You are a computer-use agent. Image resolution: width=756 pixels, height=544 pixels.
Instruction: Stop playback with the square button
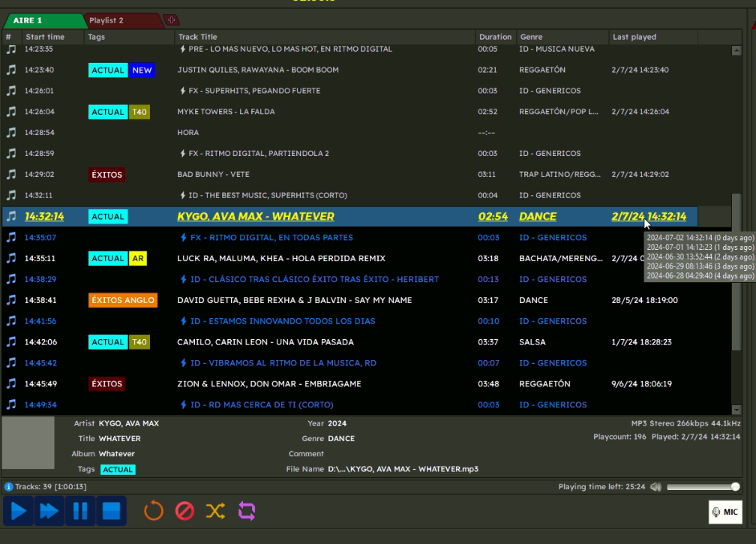pos(111,511)
